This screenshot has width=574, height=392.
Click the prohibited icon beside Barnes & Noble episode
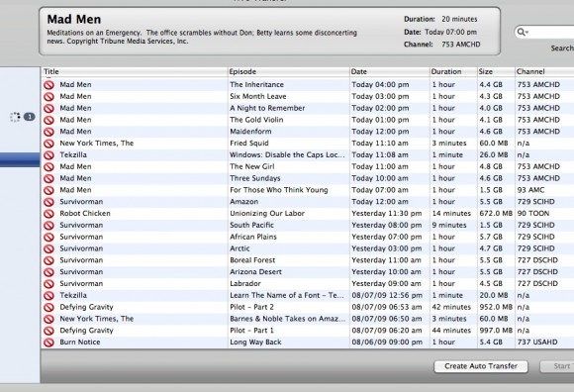click(49, 319)
